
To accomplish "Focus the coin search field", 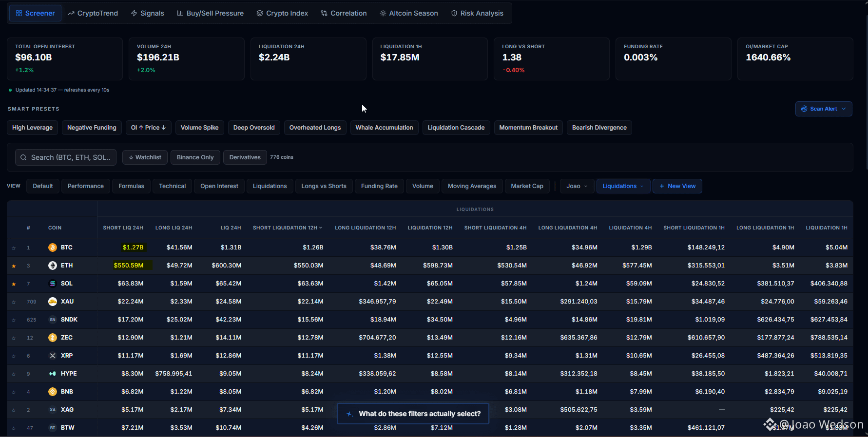I will coord(66,157).
